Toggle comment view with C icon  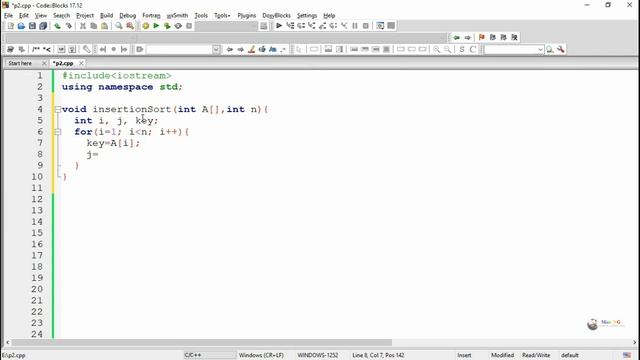pos(473,49)
